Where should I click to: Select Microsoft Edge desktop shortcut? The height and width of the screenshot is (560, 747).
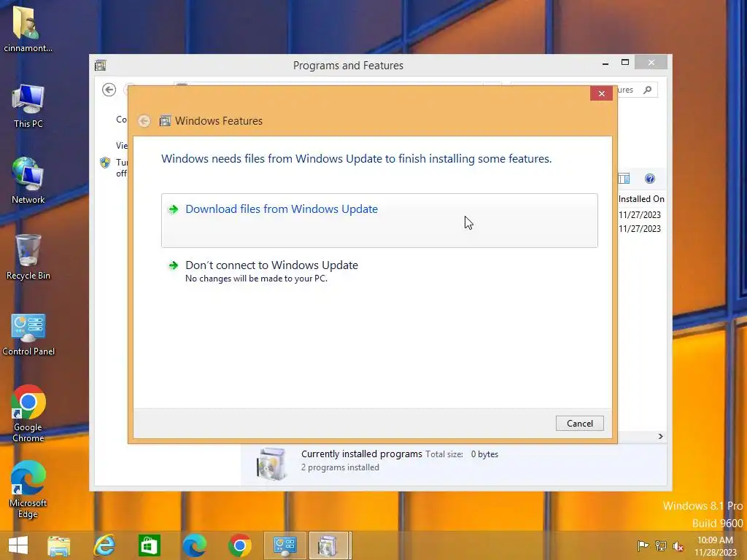pyautogui.click(x=28, y=489)
